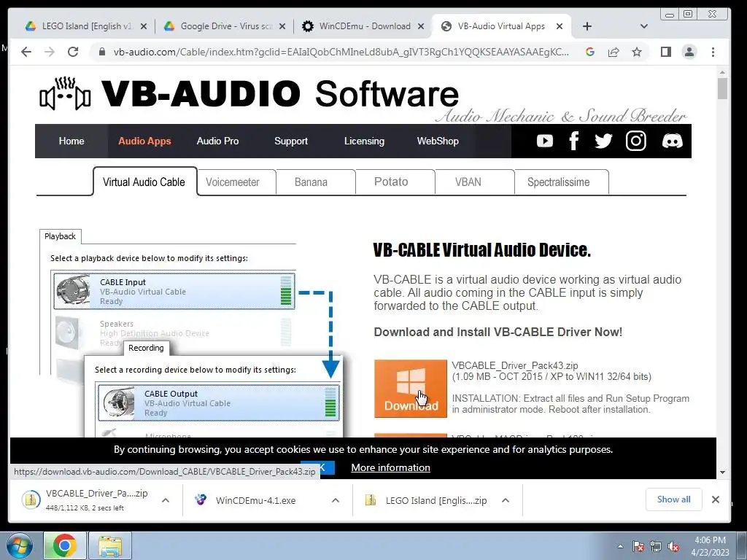Open Audio Pro navigation item
747x560 pixels.
coord(217,141)
